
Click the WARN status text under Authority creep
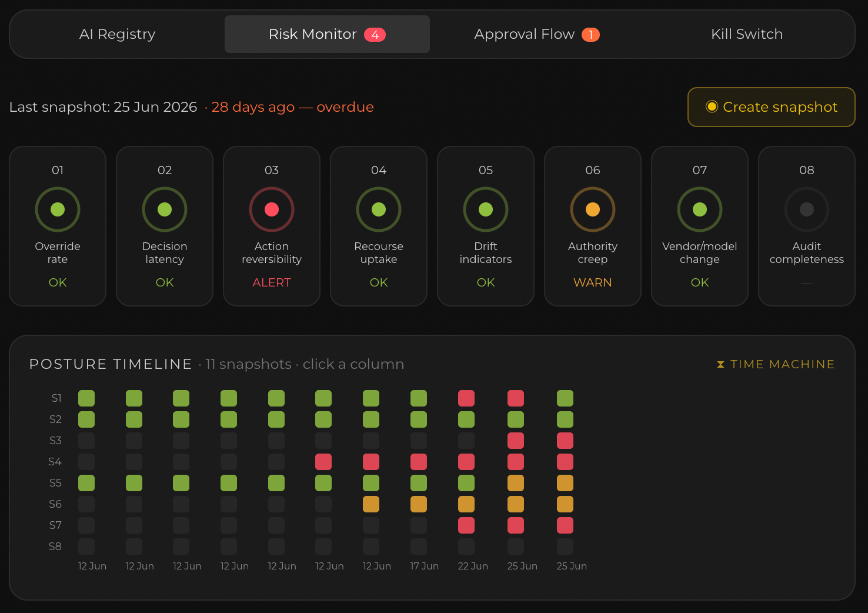click(593, 282)
